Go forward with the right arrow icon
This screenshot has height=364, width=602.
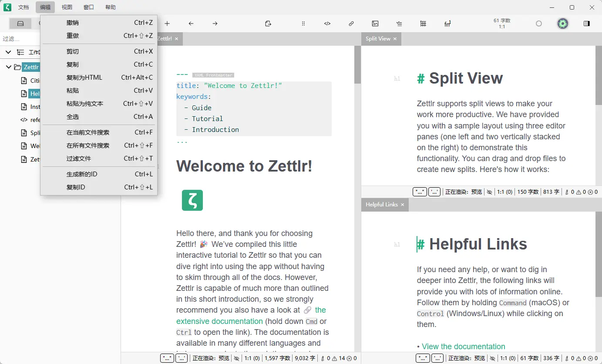215,24
